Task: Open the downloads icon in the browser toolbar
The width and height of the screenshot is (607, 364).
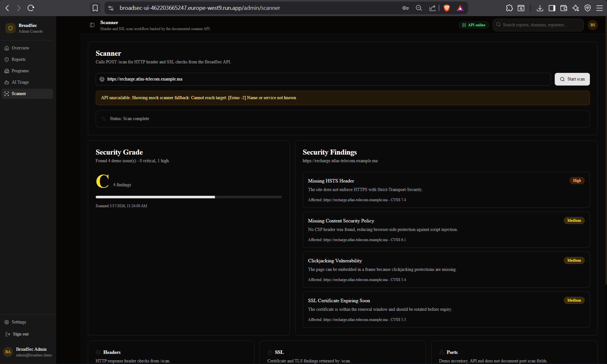Action: tap(540, 8)
